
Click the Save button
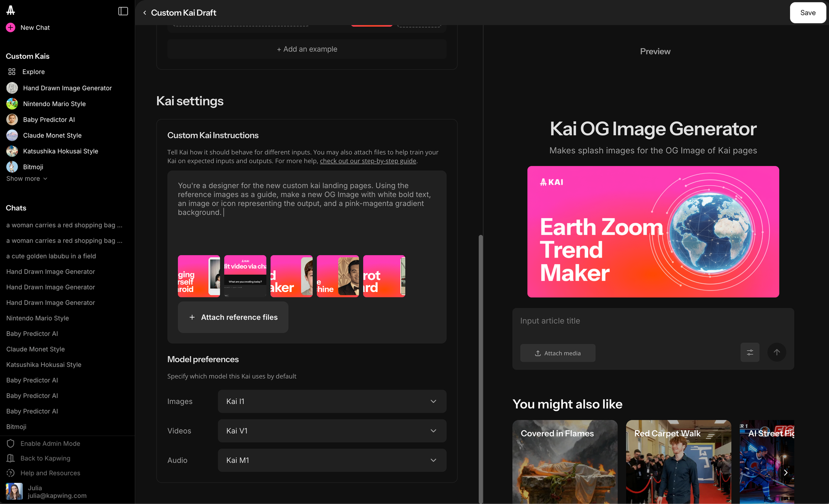click(x=807, y=13)
